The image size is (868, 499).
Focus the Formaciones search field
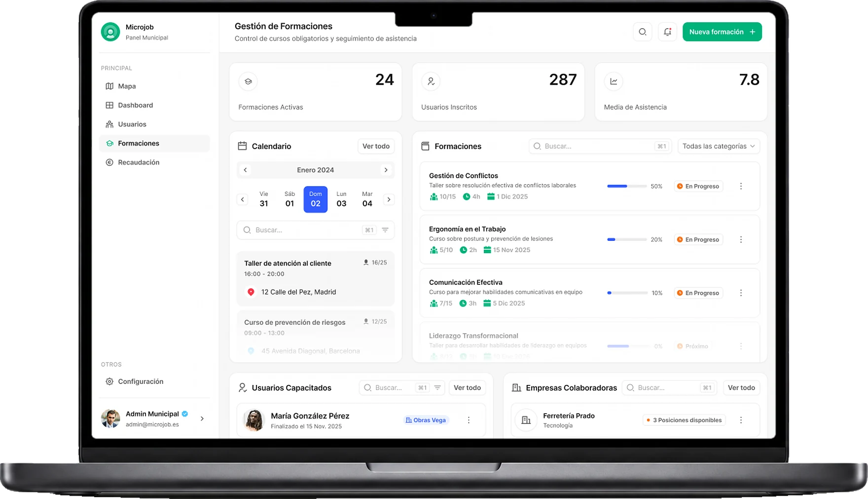tap(600, 146)
